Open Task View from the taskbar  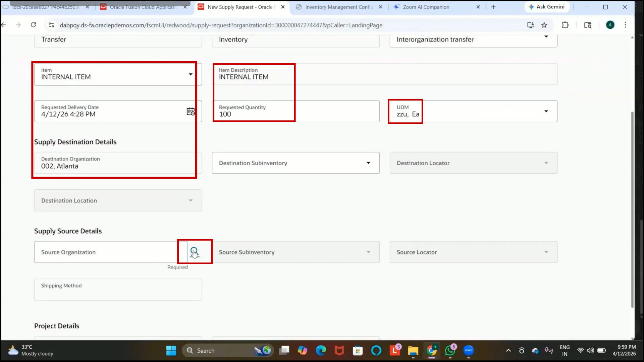pos(284,351)
